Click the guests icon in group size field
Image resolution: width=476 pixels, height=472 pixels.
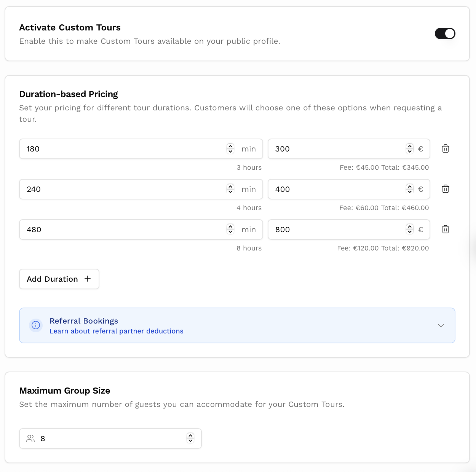coord(30,438)
